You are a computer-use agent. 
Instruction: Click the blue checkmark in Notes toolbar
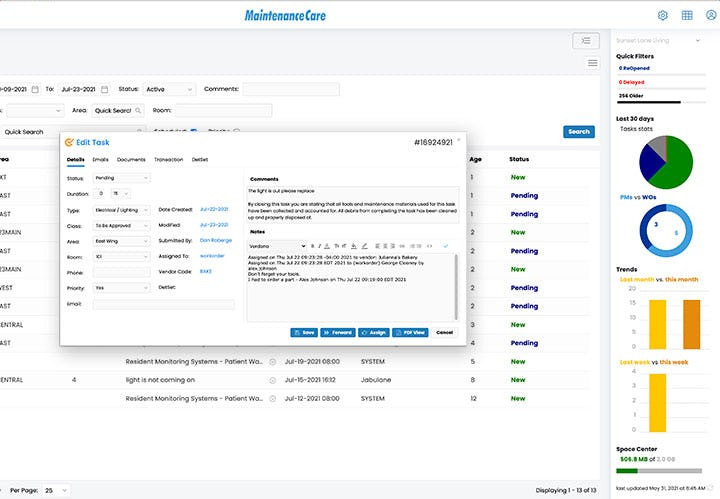(x=445, y=245)
